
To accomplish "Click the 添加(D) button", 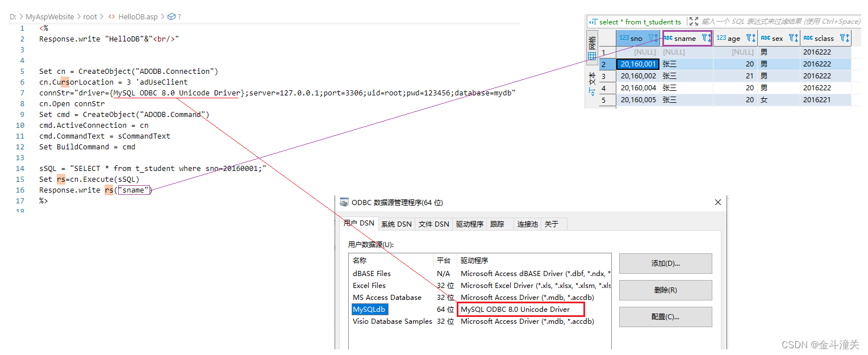I will point(665,264).
